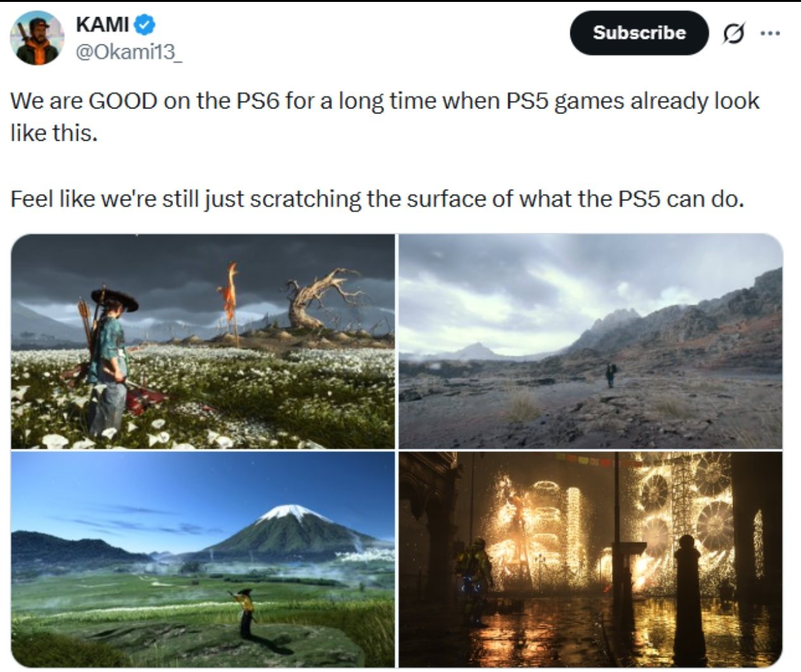
Task: Open the three-dot more options menu
Action: pyautogui.click(x=769, y=33)
